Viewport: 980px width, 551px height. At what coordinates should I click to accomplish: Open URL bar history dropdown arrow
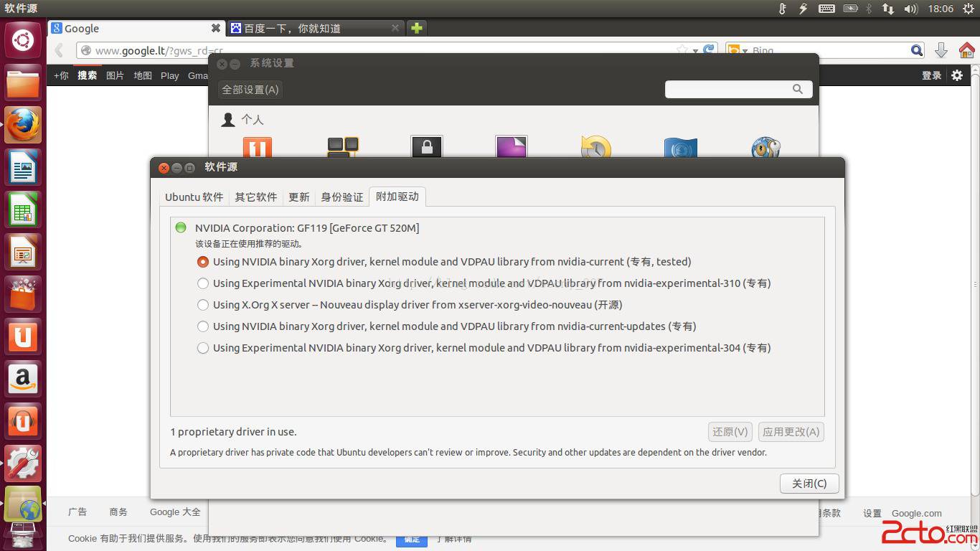[695, 51]
